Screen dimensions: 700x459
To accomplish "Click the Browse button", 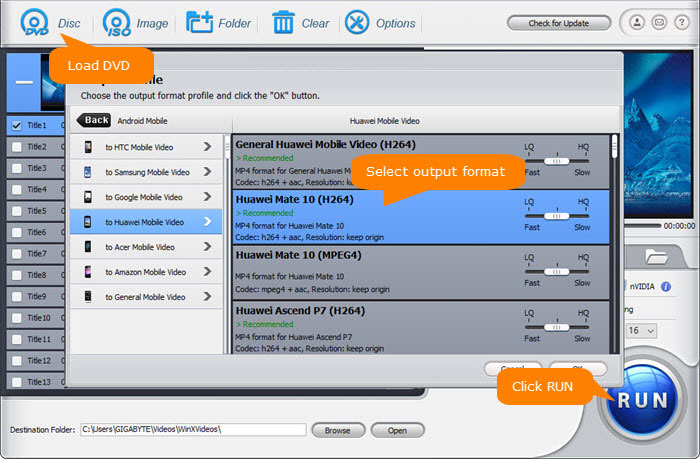I will tap(338, 430).
